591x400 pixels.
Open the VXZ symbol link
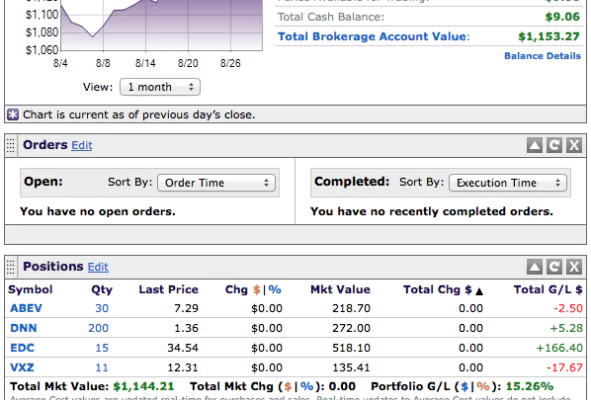22,367
